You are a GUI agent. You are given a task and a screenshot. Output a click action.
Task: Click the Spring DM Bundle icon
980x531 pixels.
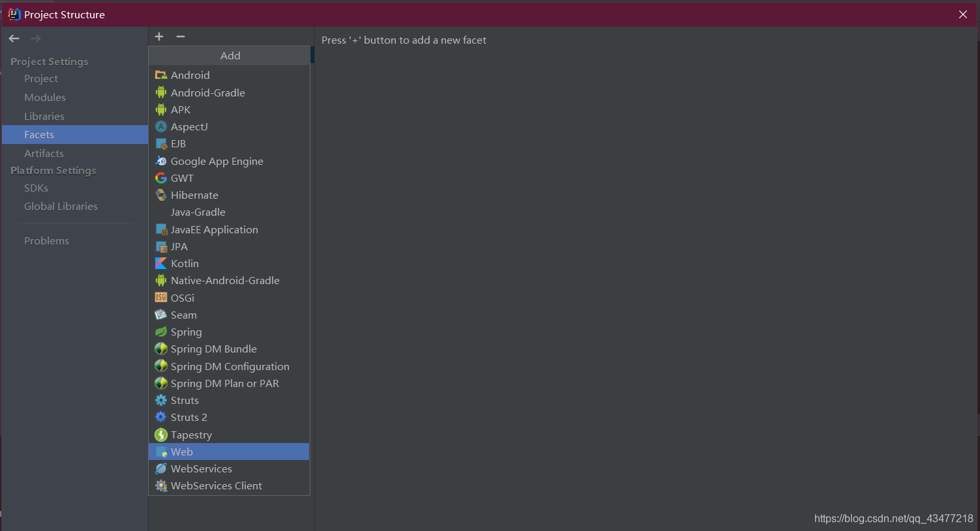(x=161, y=349)
